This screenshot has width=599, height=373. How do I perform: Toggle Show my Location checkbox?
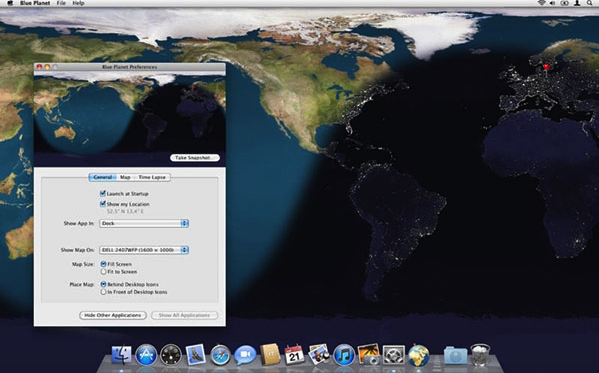[103, 204]
